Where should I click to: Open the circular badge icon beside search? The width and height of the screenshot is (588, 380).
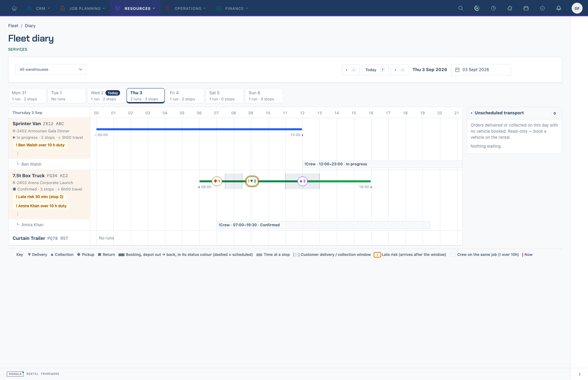tap(477, 8)
